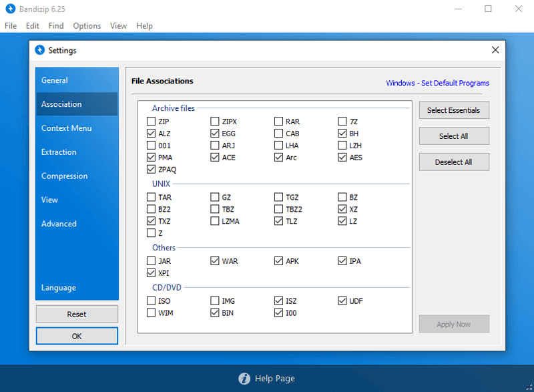
Task: Enable the ZIP file association checkbox
Action: point(151,122)
